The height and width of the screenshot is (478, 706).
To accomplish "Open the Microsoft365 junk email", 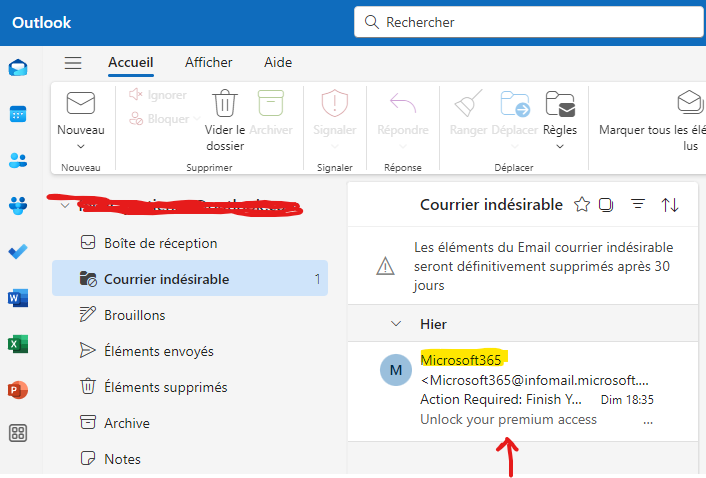I will pyautogui.click(x=523, y=391).
